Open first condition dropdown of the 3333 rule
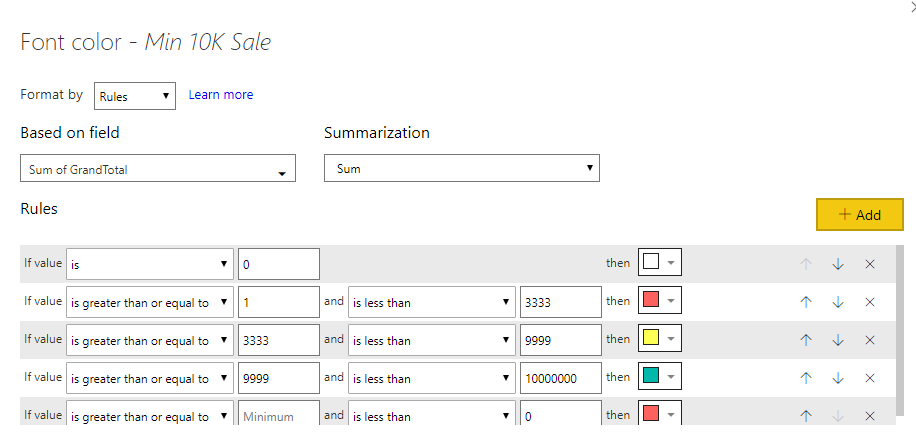Image resolution: width=916 pixels, height=445 pixels. (x=150, y=340)
